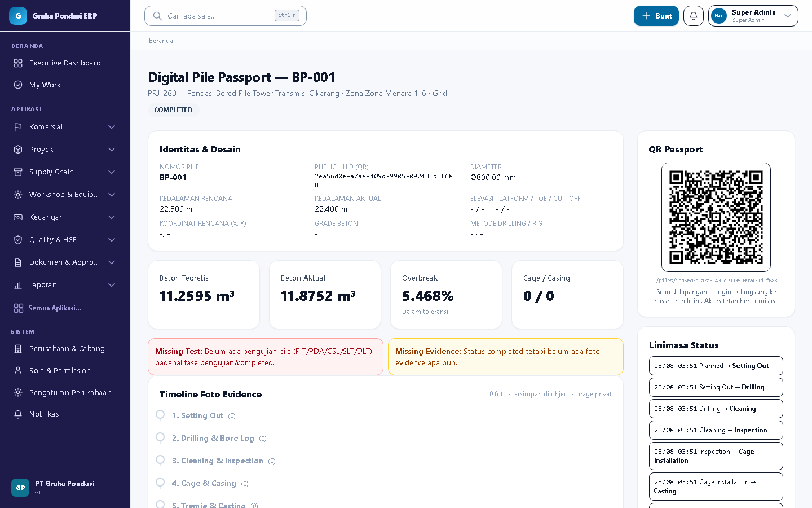Click the Graha Pondasi ERP logo
The height and width of the screenshot is (508, 812).
[18, 16]
